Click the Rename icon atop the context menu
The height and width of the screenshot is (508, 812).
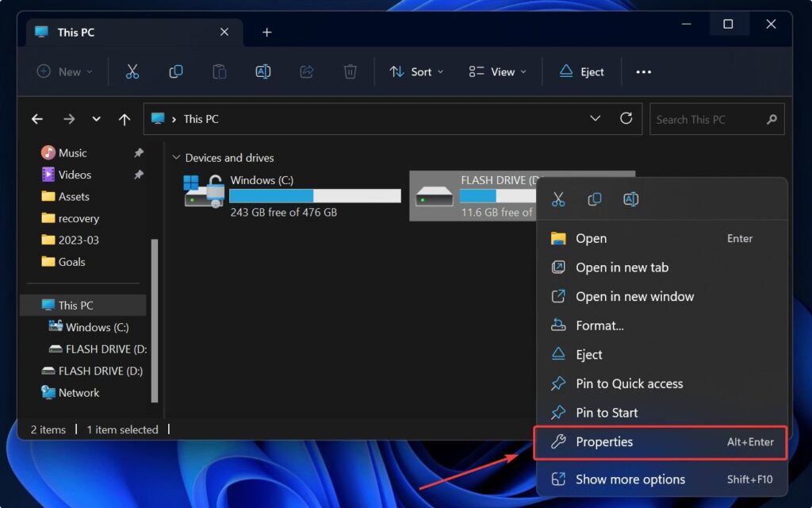[x=631, y=199]
